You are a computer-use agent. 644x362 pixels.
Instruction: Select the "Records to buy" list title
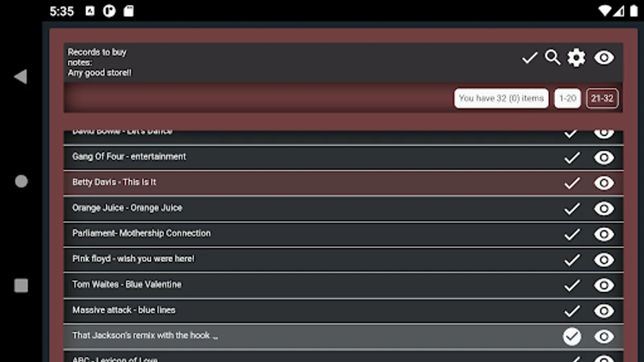click(x=97, y=52)
